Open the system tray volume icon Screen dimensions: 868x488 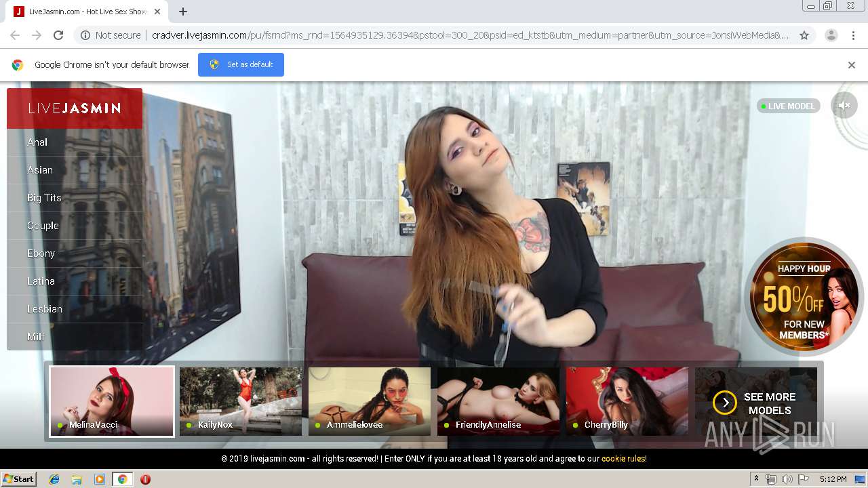787,479
